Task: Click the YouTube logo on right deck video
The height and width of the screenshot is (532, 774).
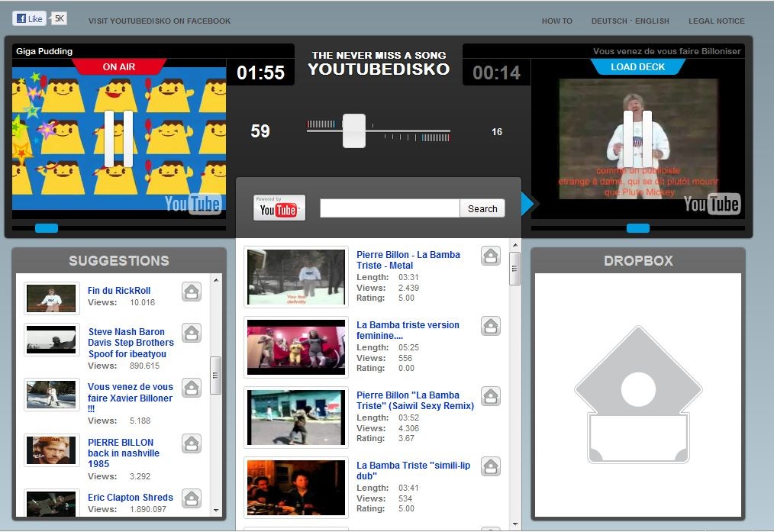Action: [x=711, y=204]
